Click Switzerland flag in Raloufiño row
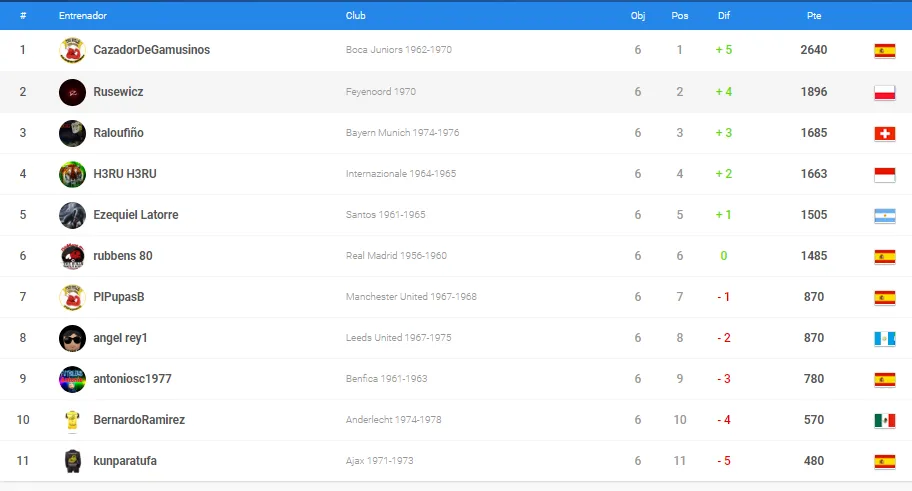This screenshot has width=912, height=491. [885, 133]
